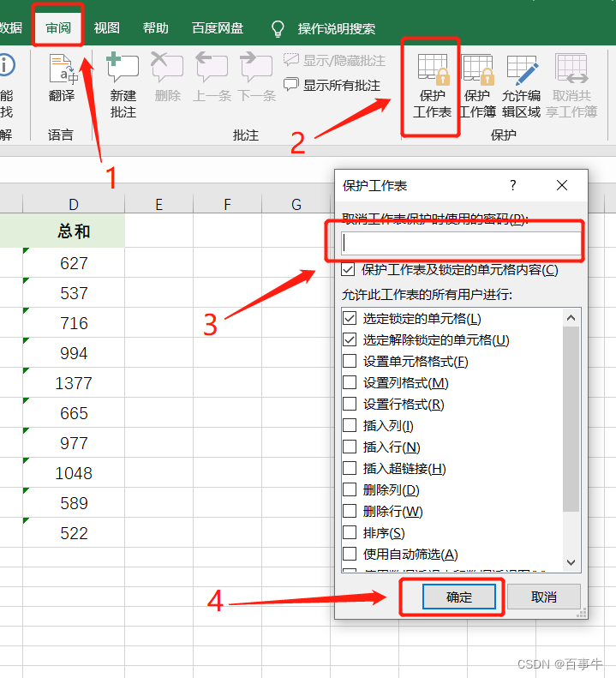Open the 审阅 review tab
The height and width of the screenshot is (678, 616).
pos(58,28)
